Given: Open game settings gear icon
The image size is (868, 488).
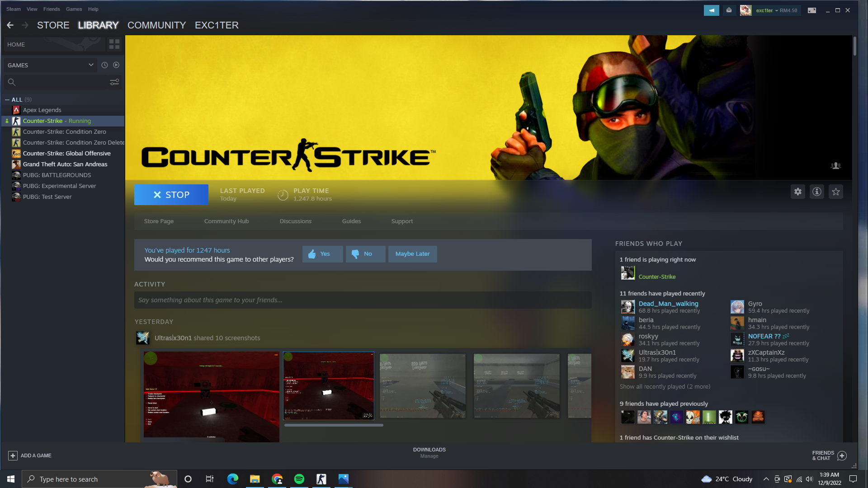Looking at the screenshot, I should (x=798, y=192).
